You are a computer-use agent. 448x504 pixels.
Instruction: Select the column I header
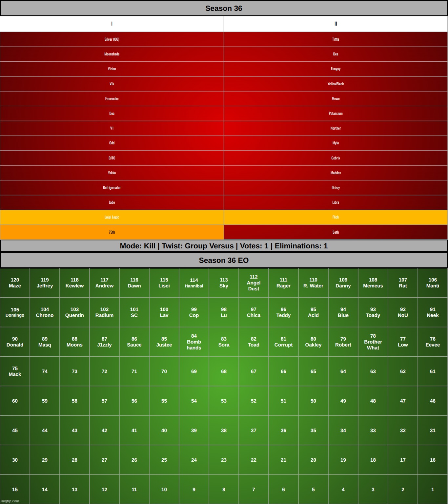(x=112, y=24)
